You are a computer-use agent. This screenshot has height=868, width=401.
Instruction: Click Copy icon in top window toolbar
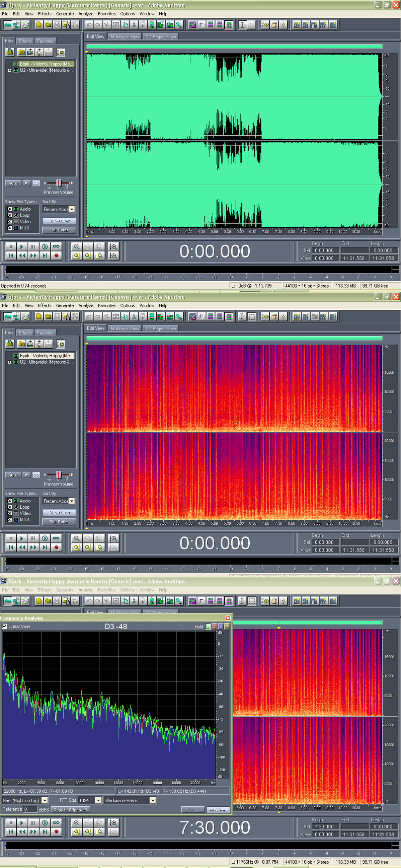125,25
